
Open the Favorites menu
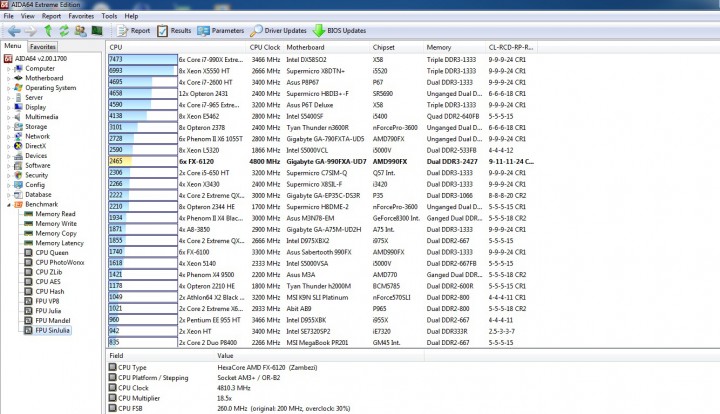(x=81, y=16)
